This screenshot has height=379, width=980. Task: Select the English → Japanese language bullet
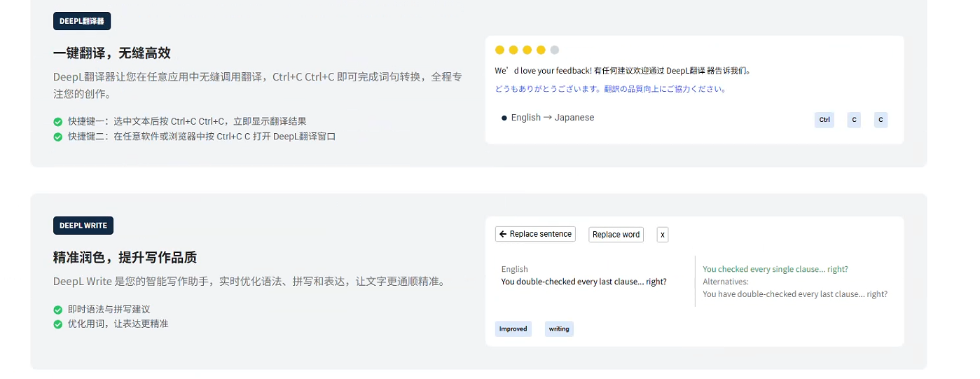[x=548, y=118]
